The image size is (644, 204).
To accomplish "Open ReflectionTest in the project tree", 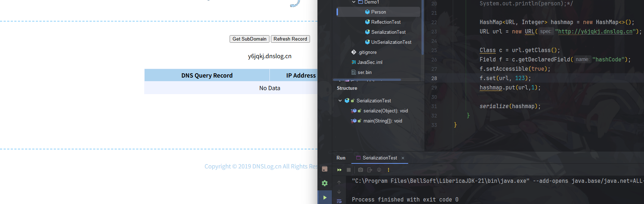I will (x=386, y=22).
